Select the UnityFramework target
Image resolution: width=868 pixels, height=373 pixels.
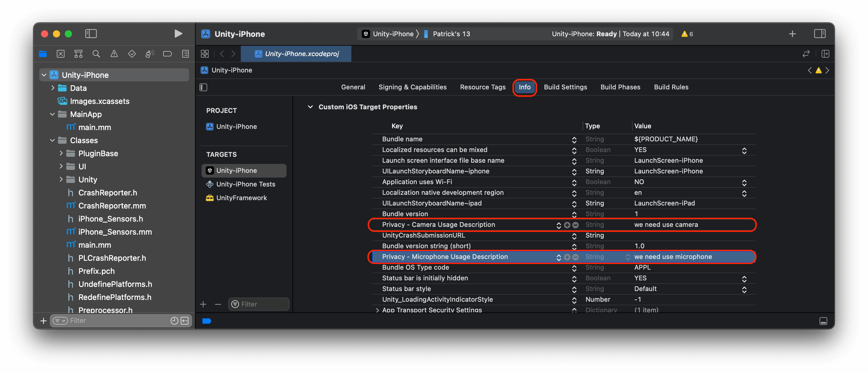click(x=241, y=198)
